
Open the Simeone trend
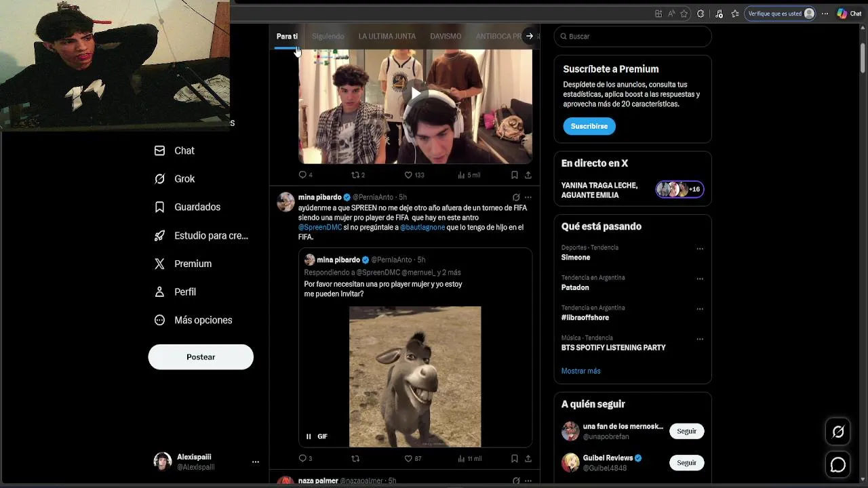pos(576,258)
